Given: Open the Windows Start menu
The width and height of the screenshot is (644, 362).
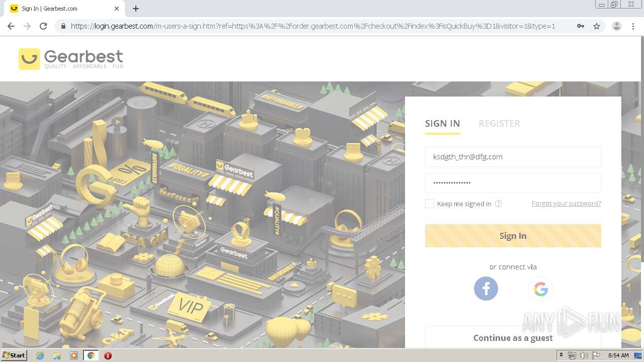Looking at the screenshot, I should click(14, 355).
